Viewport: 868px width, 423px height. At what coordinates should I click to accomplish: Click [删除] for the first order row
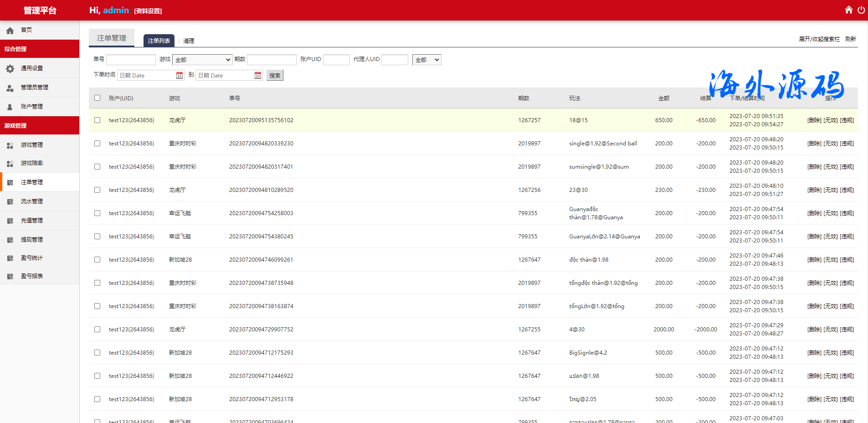[814, 120]
